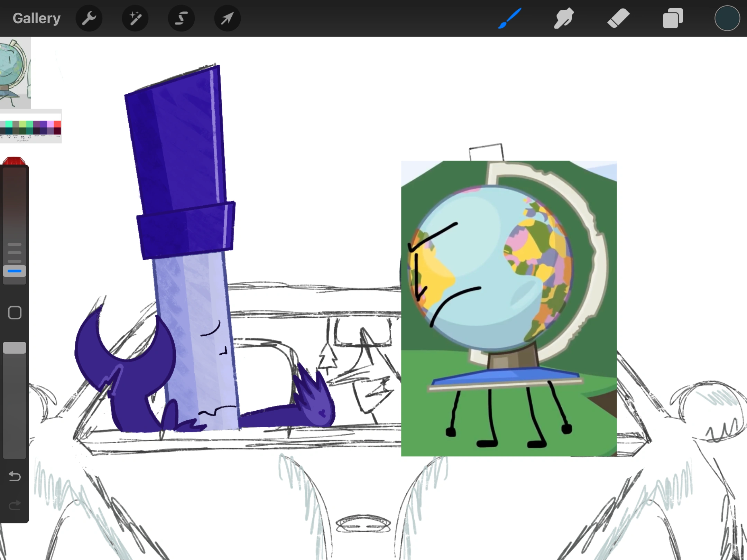Select the Paint brush tool
The image size is (747, 560).
pyautogui.click(x=510, y=18)
